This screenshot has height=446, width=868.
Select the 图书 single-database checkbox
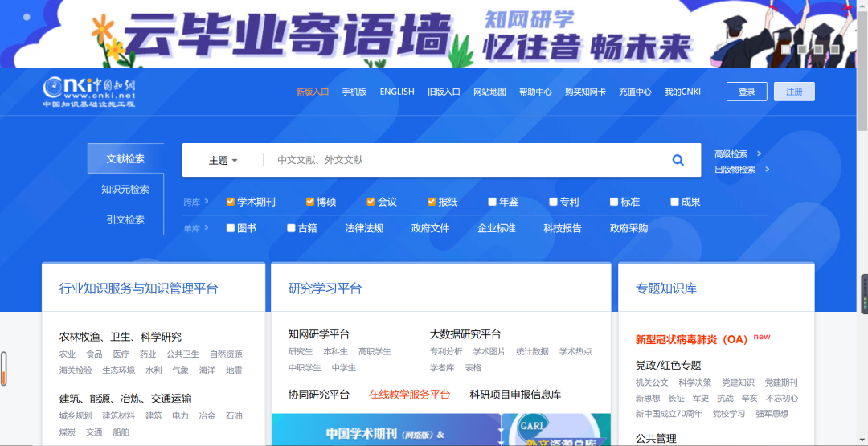[231, 228]
